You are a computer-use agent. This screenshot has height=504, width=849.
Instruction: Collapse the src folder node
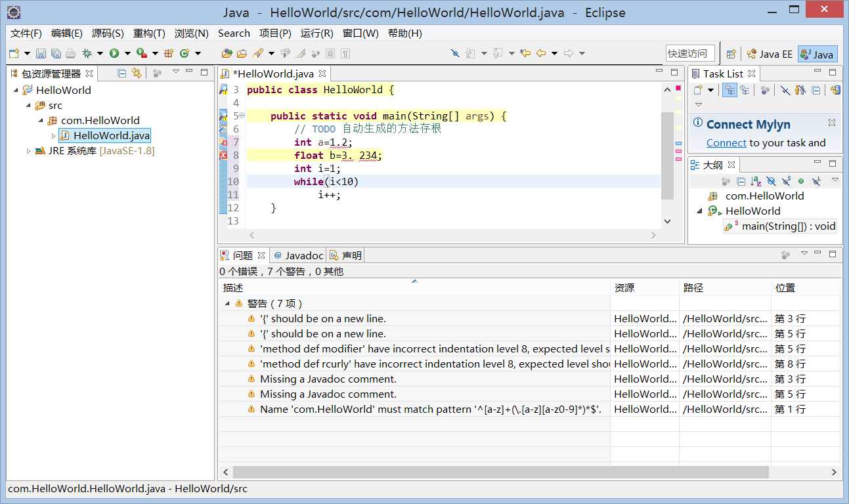point(28,105)
